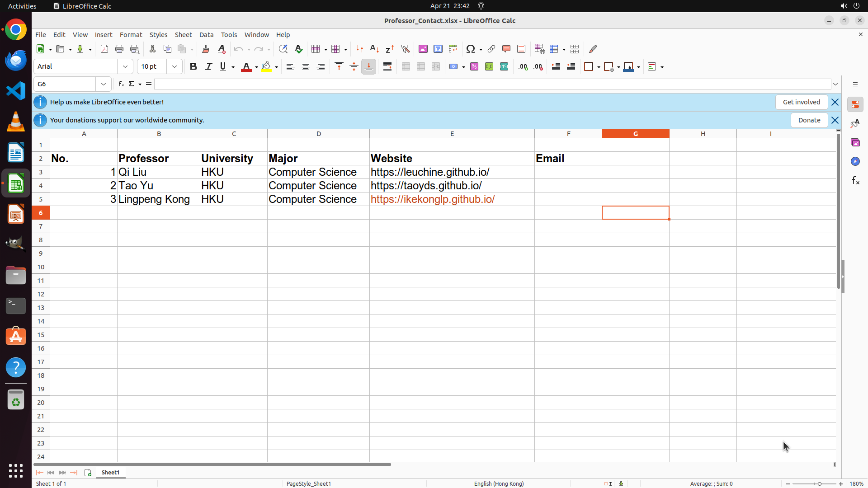868x488 pixels.
Task: Open the Name Box dropdown for G6
Action: click(x=104, y=84)
